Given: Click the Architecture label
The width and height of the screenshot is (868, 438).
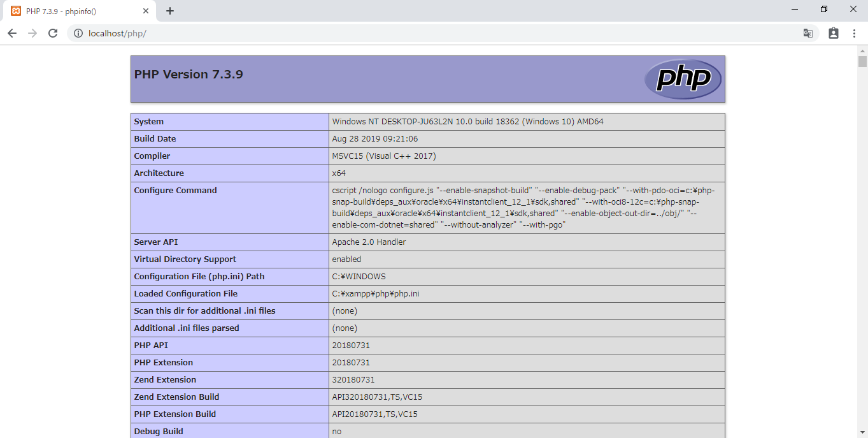Looking at the screenshot, I should 159,173.
